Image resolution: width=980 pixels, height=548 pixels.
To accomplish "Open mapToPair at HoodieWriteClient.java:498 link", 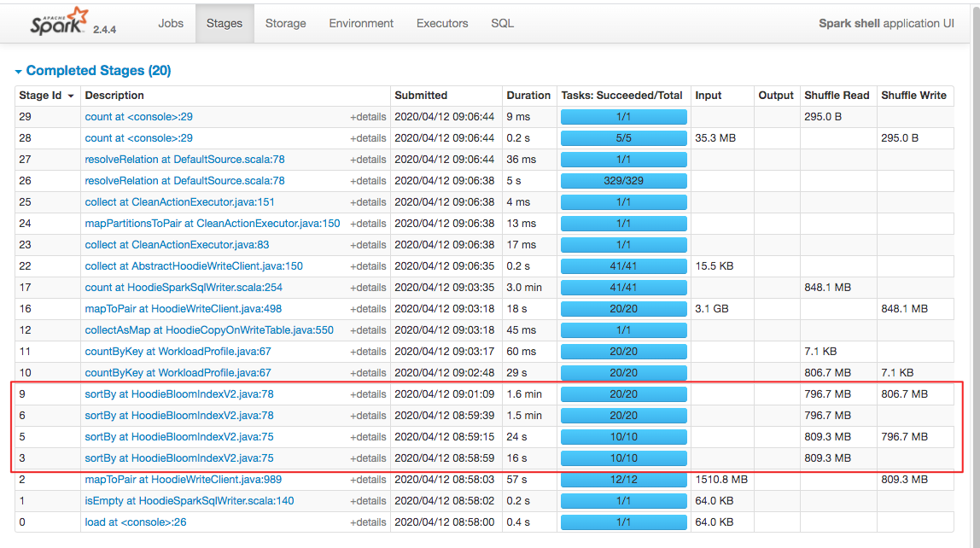I will (184, 309).
